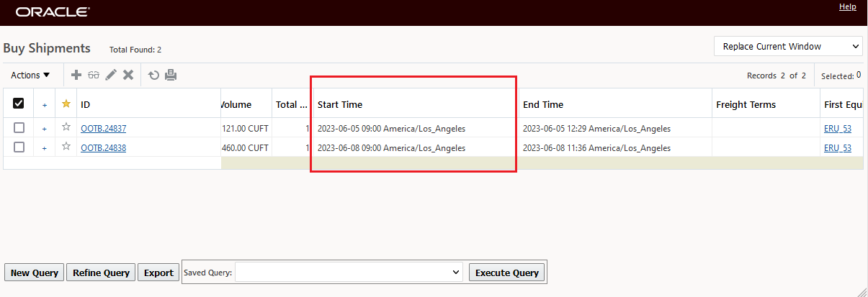This screenshot has width=868, height=297.
Task: Open shipment OOTB.24838 link
Action: (x=103, y=148)
